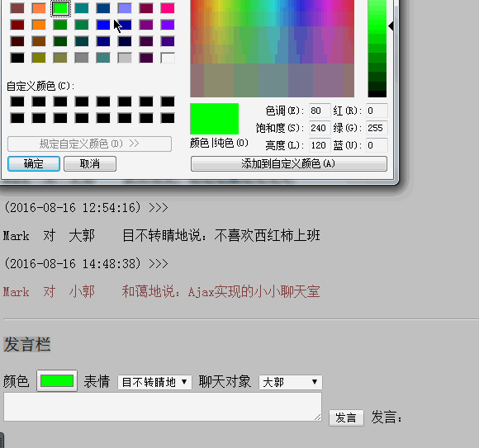This screenshot has width=479, height=448.
Task: Click the olive yellow basic color swatch
Action: click(x=39, y=58)
